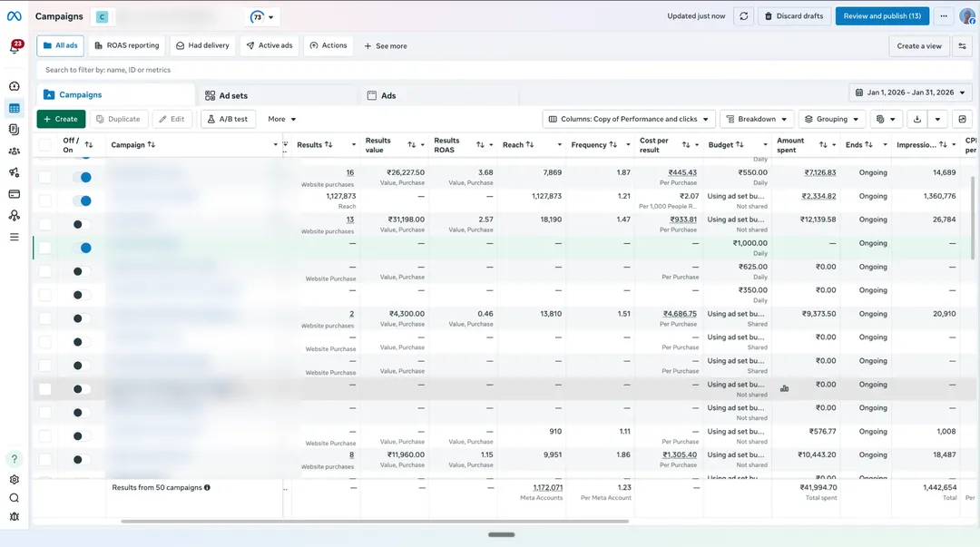Toggle on campaign with ₹4,300.00 results value
The height and width of the screenshot is (547, 980).
tap(82, 318)
